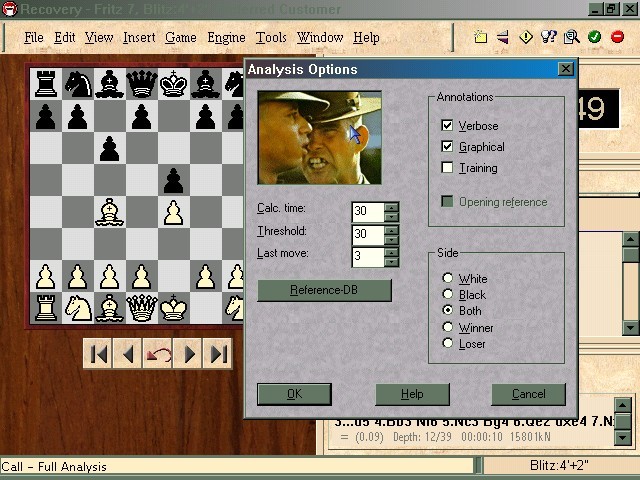Click the white pawn on e4

[x=173, y=212]
